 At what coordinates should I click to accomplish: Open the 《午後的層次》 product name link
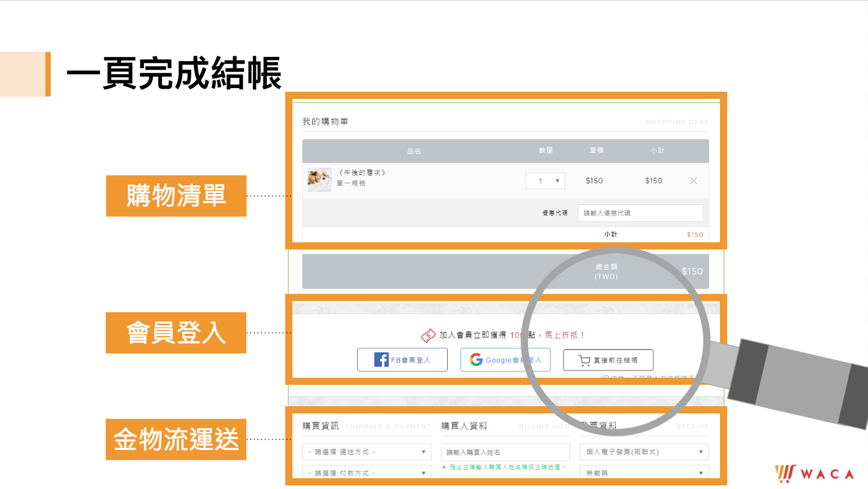[x=361, y=173]
